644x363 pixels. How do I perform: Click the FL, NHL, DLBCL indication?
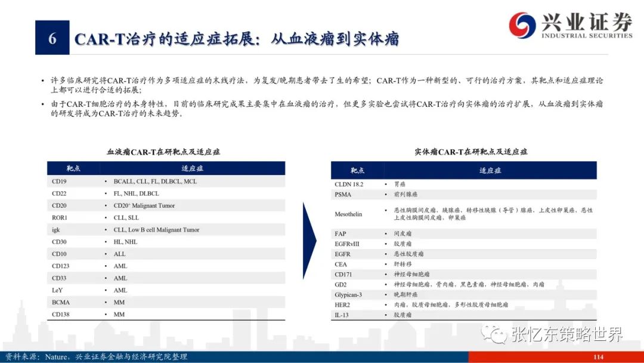click(137, 193)
